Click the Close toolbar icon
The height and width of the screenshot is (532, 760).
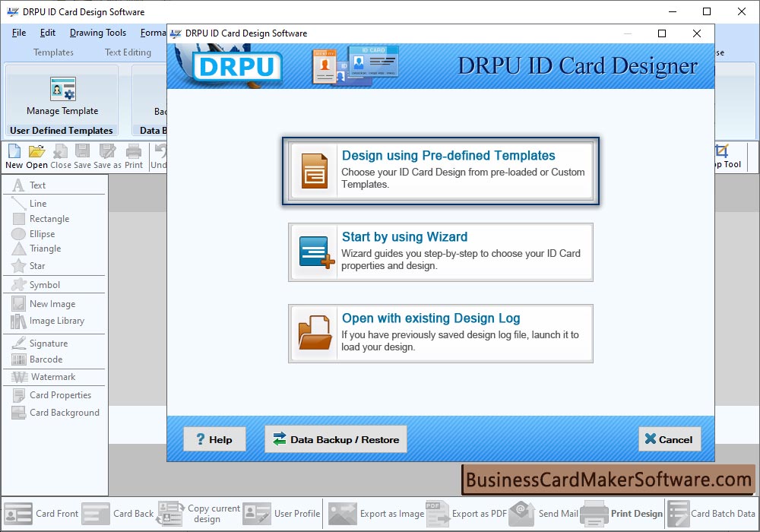61,157
